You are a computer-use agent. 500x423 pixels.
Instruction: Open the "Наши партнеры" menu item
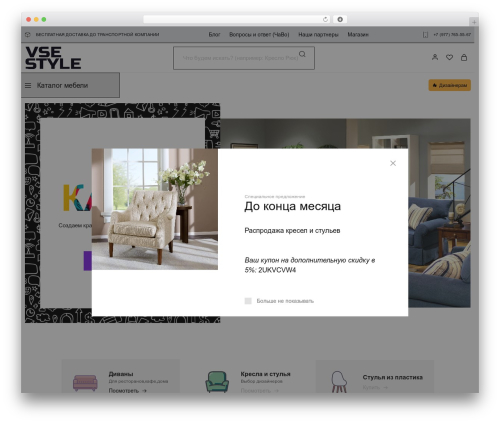coord(318,34)
